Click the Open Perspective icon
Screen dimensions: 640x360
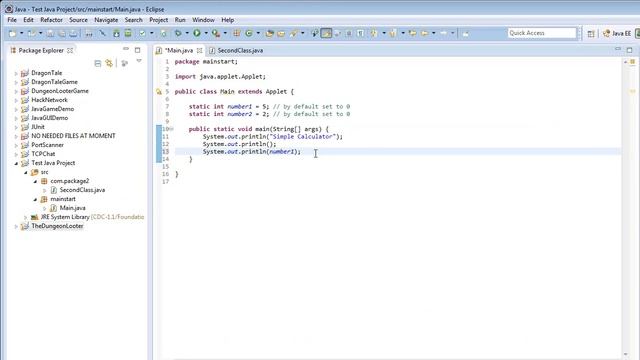click(591, 33)
